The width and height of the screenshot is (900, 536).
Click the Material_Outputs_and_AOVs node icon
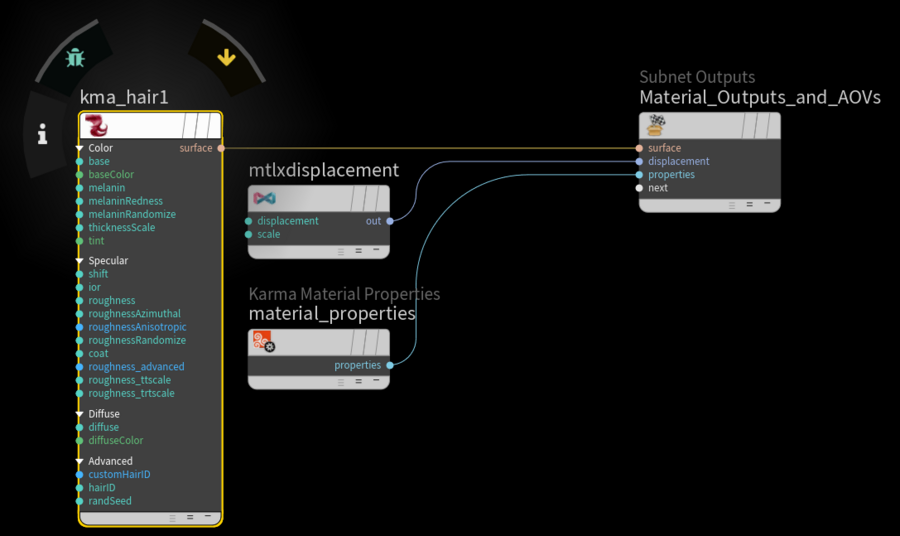656,125
